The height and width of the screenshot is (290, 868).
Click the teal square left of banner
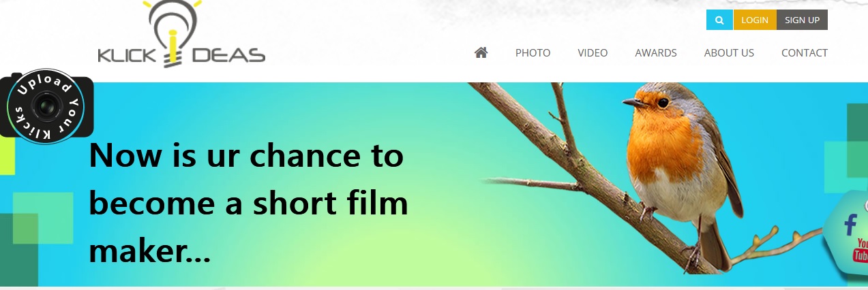(43, 218)
